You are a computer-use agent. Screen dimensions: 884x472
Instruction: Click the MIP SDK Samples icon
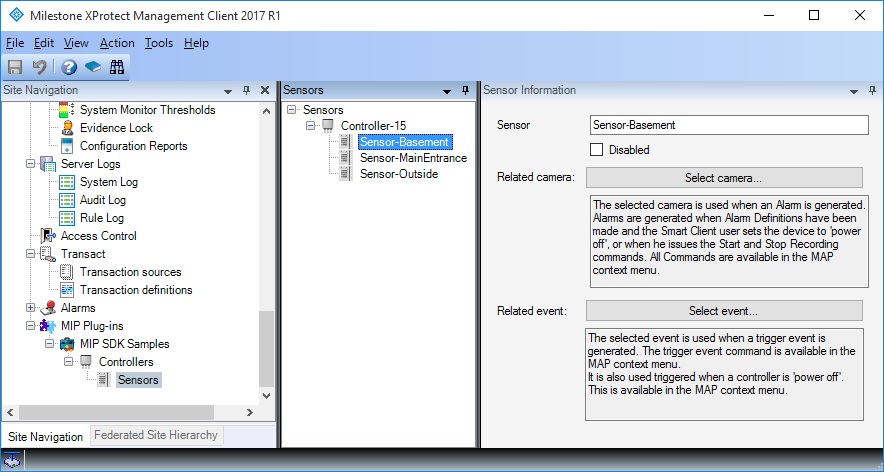click(x=67, y=344)
